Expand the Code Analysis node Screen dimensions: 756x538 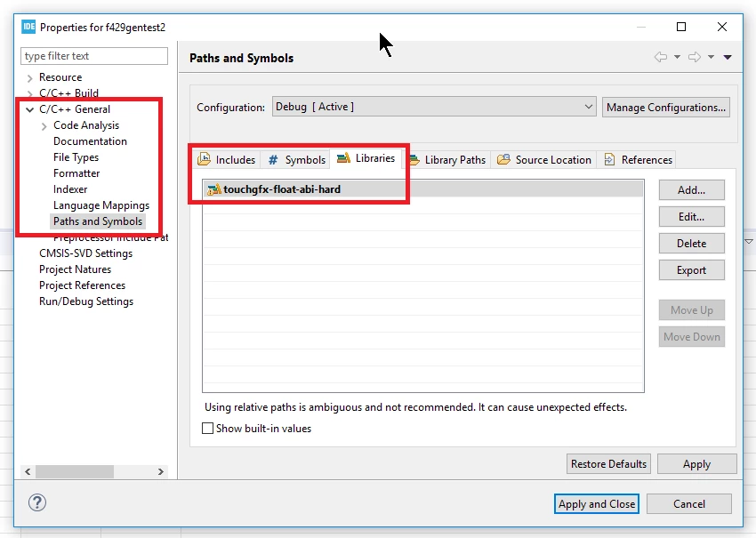[x=44, y=125]
